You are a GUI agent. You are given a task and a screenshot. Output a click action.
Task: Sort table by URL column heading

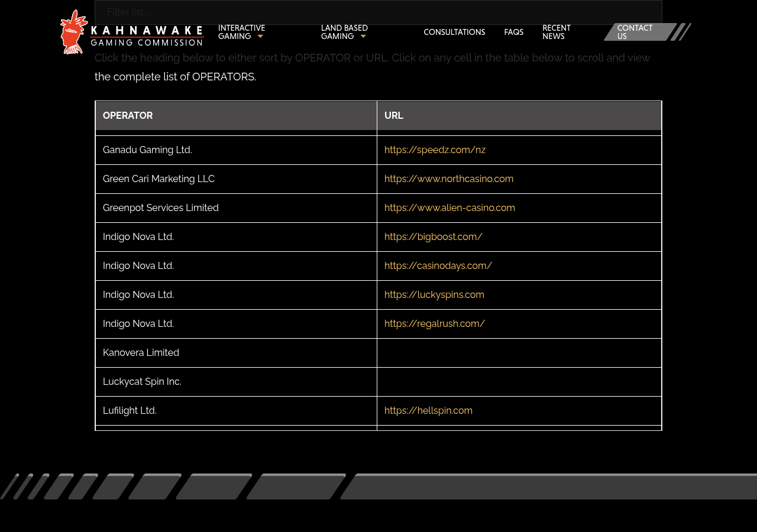519,116
